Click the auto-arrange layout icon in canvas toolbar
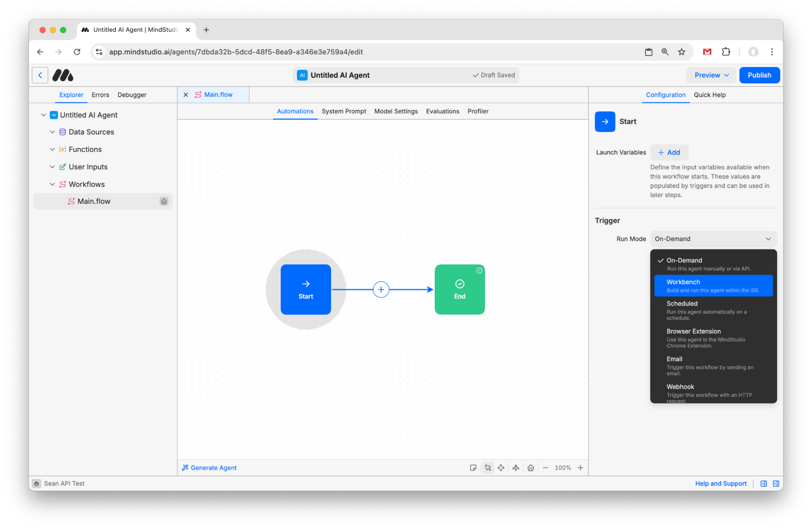The width and height of the screenshot is (812, 529). pos(516,468)
